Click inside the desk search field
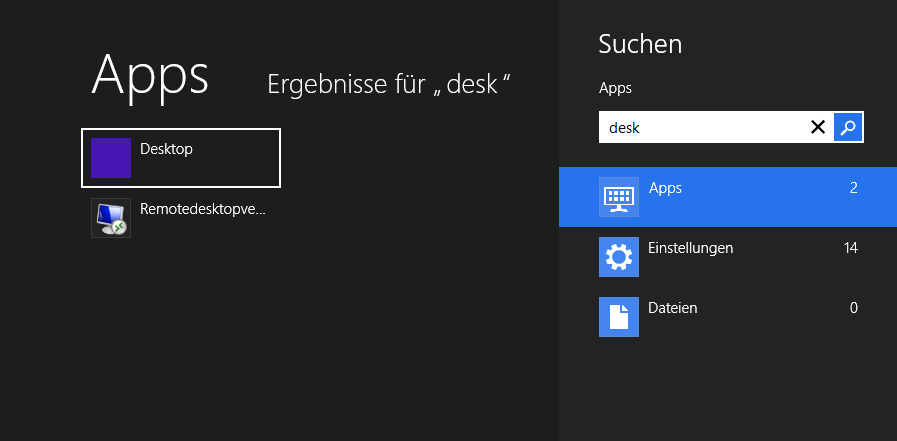Viewport: 897px width, 441px height. coord(703,127)
